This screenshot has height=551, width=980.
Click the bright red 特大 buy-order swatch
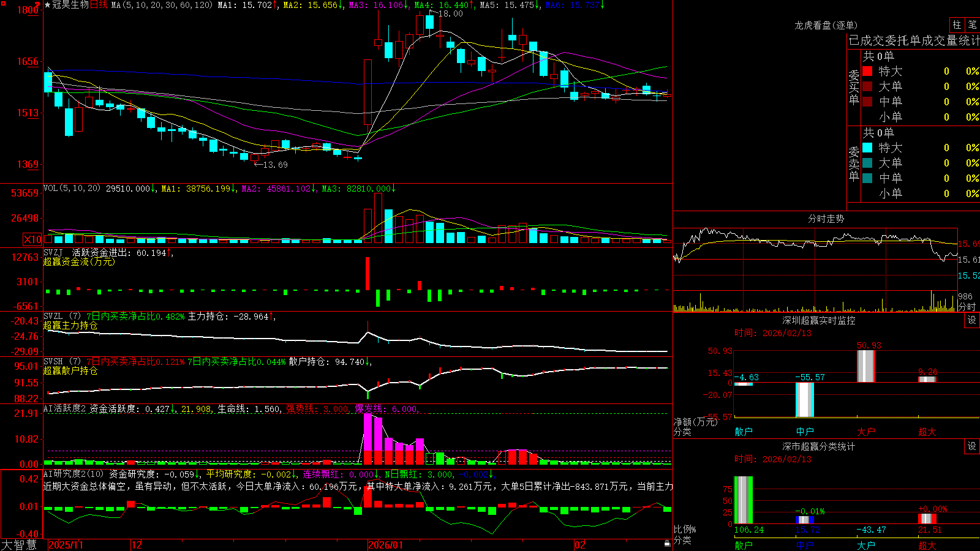click(x=867, y=71)
